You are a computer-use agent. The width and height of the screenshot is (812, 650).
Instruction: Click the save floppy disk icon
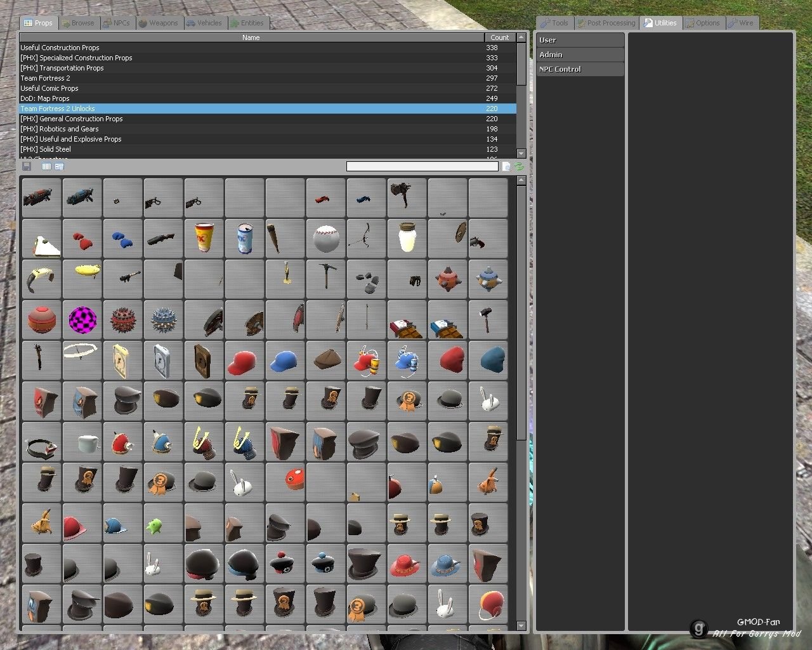pyautogui.click(x=27, y=166)
